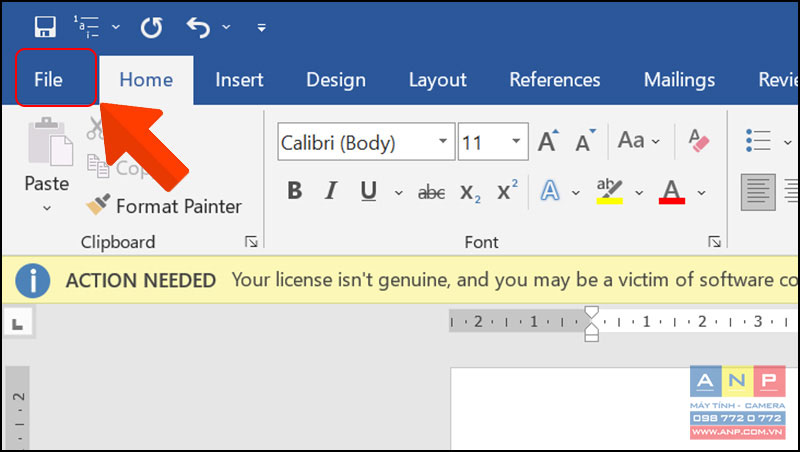The image size is (800, 452).
Task: Toggle Align Left paragraph button
Action: click(758, 192)
